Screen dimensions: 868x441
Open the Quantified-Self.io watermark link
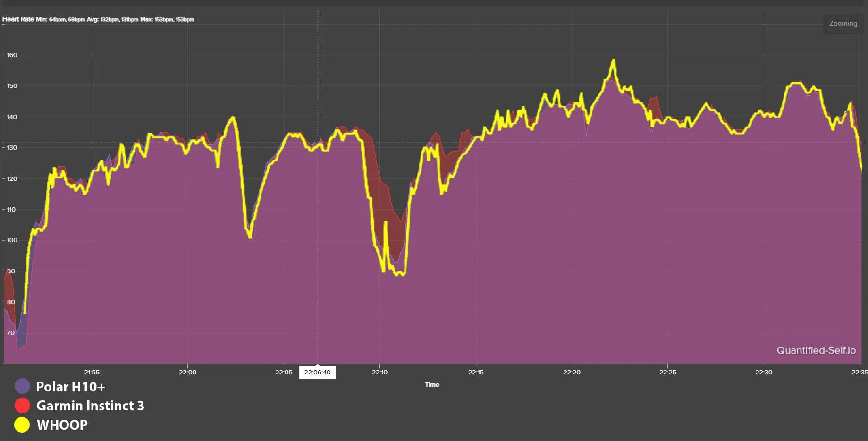816,350
